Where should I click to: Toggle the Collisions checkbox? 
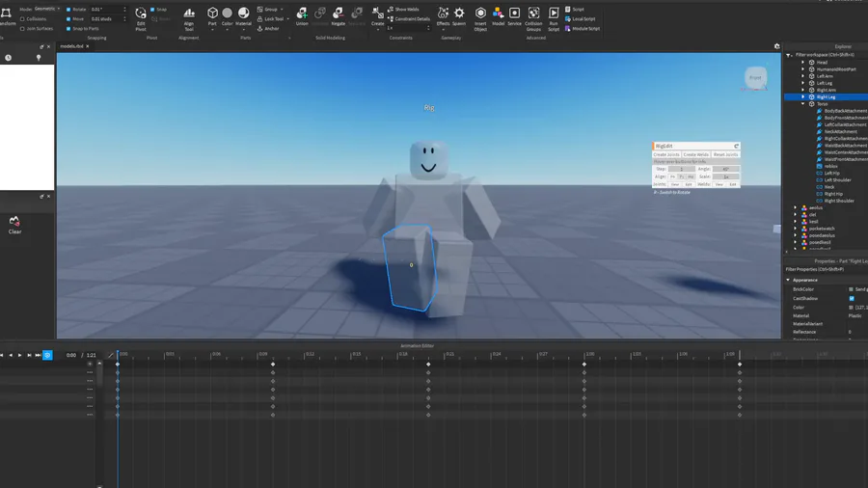[x=22, y=19]
